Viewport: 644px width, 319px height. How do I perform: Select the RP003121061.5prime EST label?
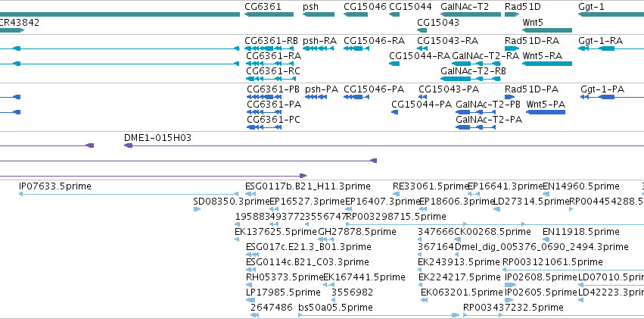click(x=553, y=262)
